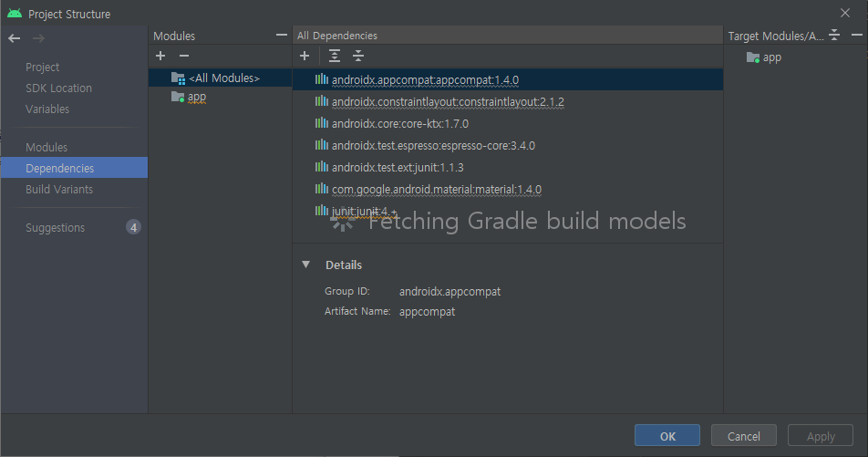Select <All Modules> in the module list
The width and height of the screenshot is (868, 457).
[220, 78]
